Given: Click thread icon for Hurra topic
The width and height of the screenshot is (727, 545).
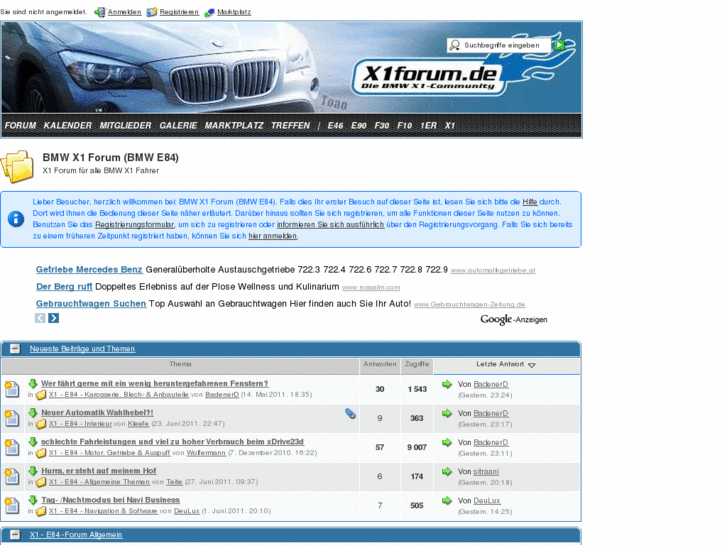Looking at the screenshot, I should point(12,476).
